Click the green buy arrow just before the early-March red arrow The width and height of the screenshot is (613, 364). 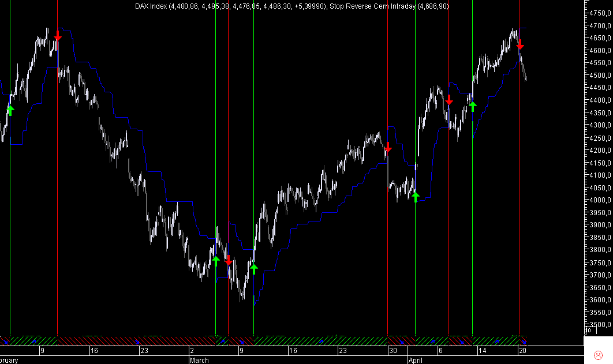[x=216, y=261]
